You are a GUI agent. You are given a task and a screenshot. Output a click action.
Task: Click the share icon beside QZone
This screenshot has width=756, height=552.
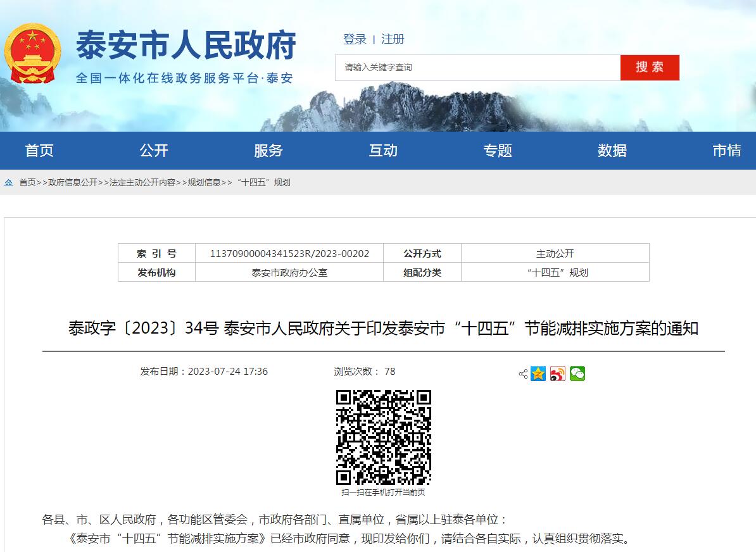pos(523,374)
